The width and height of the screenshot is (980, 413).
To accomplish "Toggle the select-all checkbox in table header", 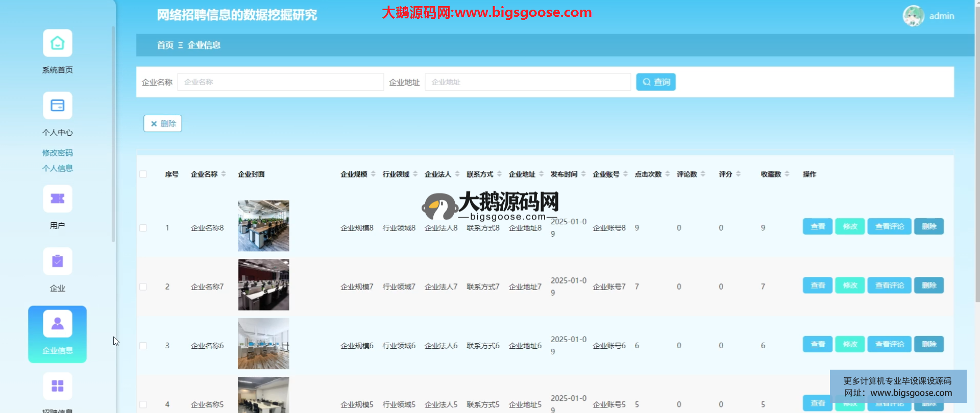I will (x=143, y=174).
